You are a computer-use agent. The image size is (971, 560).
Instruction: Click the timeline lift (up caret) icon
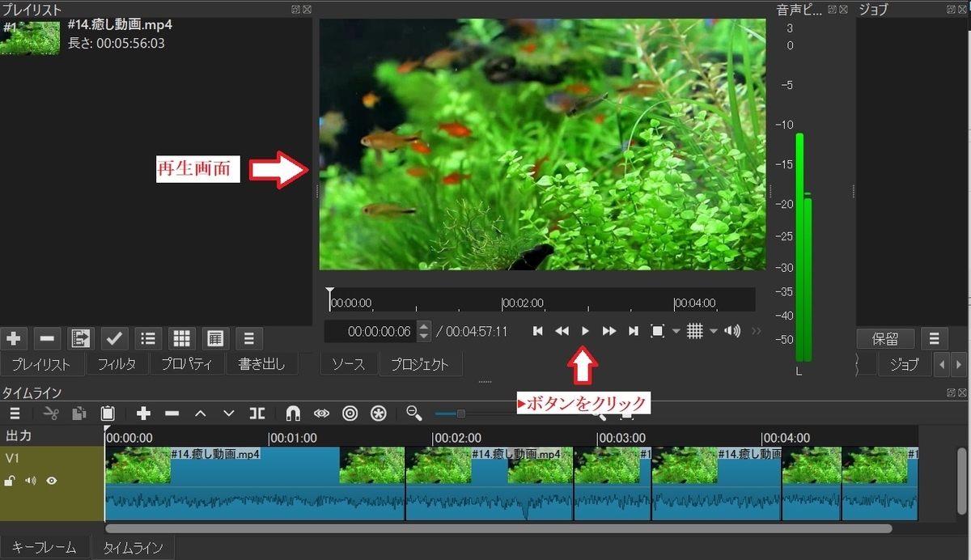click(200, 414)
